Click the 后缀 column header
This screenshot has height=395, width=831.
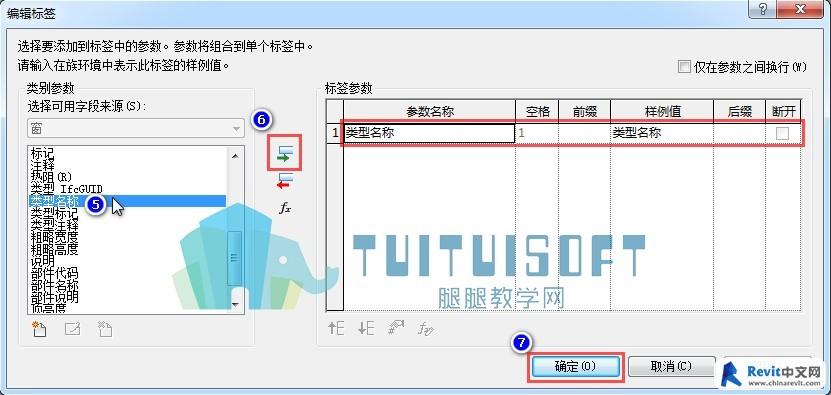(x=740, y=111)
